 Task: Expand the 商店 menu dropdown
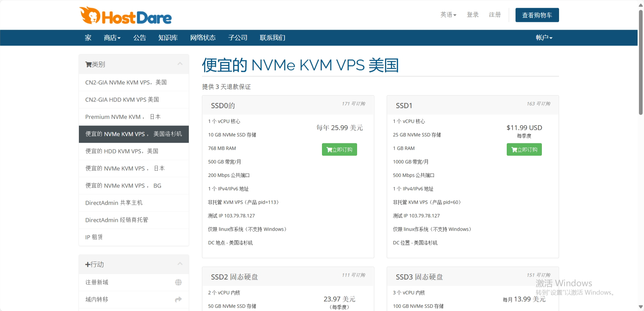pyautogui.click(x=112, y=38)
